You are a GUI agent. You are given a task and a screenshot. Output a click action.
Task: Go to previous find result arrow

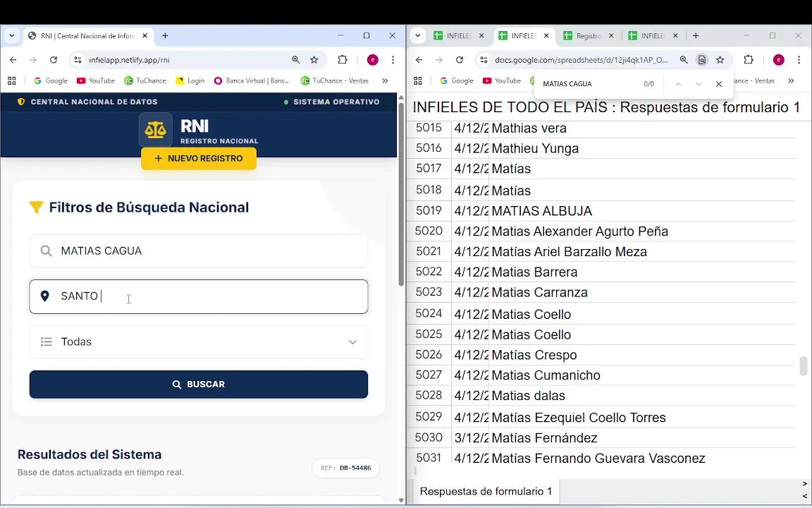[678, 84]
